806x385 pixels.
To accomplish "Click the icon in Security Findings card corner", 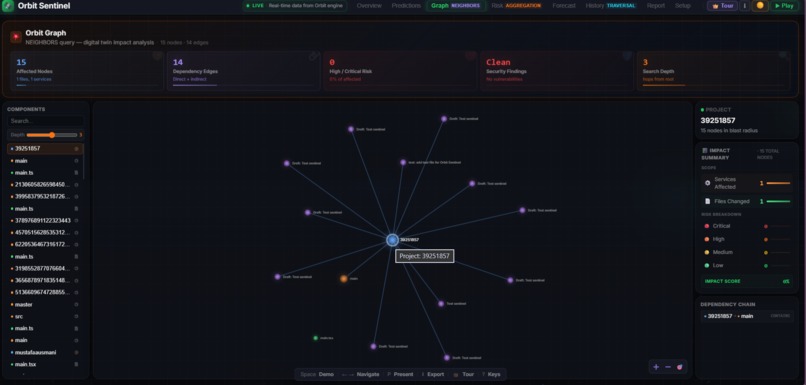I will 627,56.
